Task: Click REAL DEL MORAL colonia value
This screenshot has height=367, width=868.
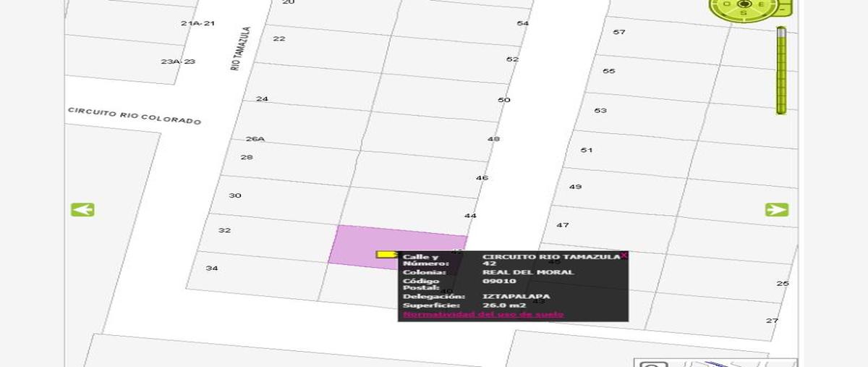Action: coord(528,272)
